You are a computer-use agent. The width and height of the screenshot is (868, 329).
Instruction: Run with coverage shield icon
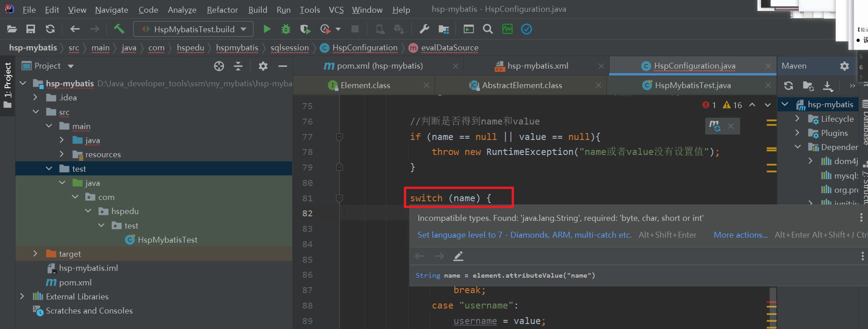[x=305, y=29]
